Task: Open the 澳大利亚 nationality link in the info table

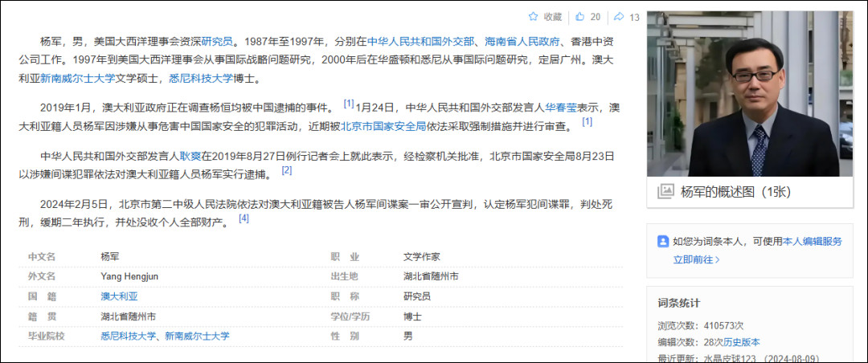Action: [119, 296]
